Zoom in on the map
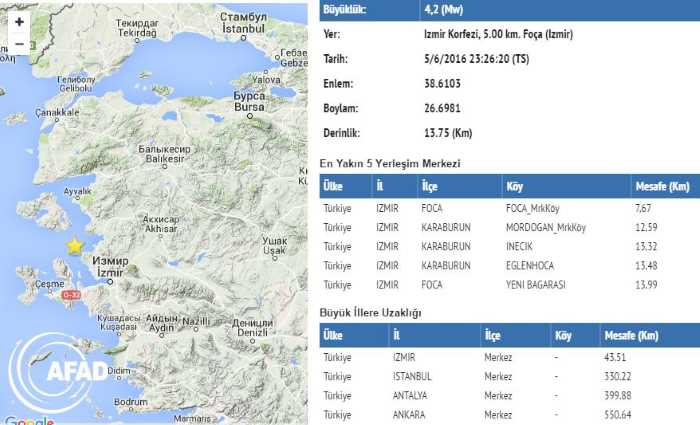This screenshot has height=425, width=700. (19, 22)
